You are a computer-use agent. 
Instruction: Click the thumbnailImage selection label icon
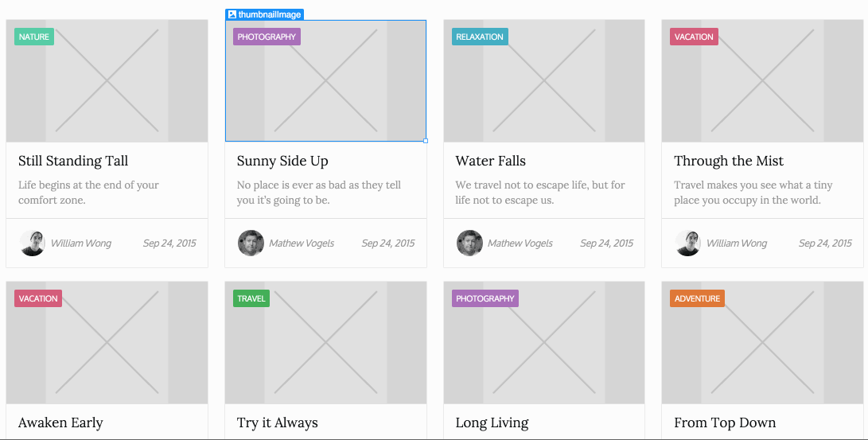232,14
